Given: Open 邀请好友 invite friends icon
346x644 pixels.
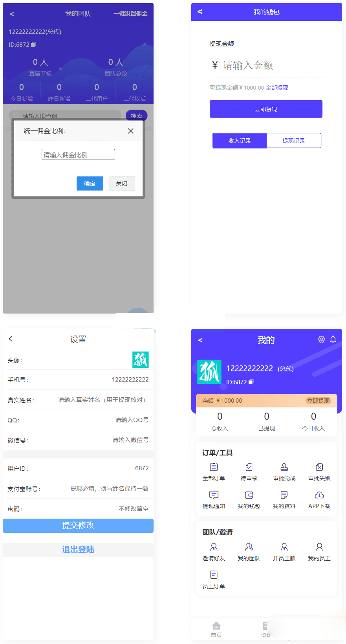Looking at the screenshot, I should point(214,547).
